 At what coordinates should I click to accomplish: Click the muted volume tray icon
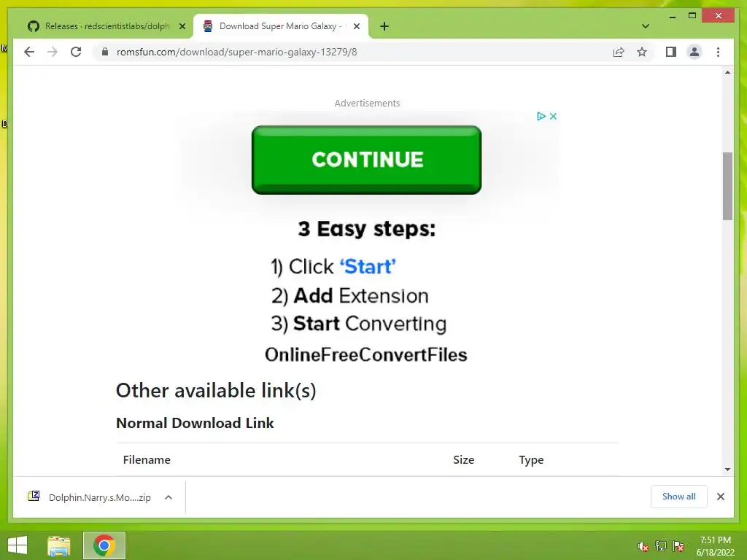[643, 546]
